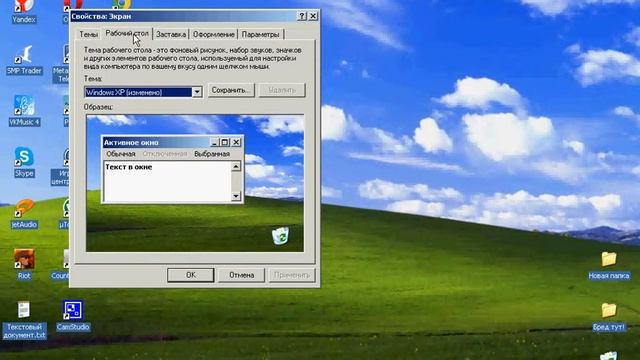Open the Yandex desktop shortcut
This screenshot has width=640, height=360.
pyautogui.click(x=24, y=11)
